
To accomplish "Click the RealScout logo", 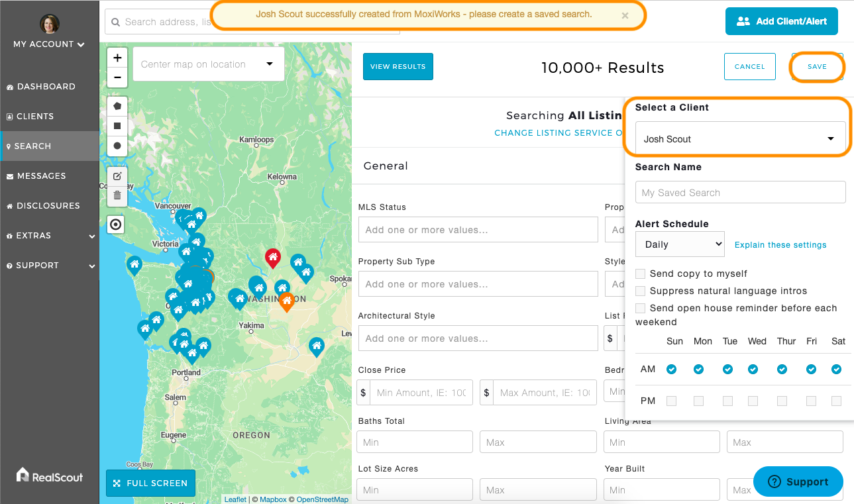I will coord(50,475).
